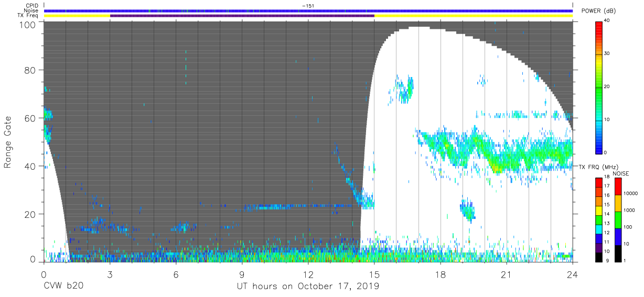Image resolution: width=644 pixels, height=297 pixels.
Task: Click the 24 tick label on the UT hours axis
Action: (x=573, y=274)
